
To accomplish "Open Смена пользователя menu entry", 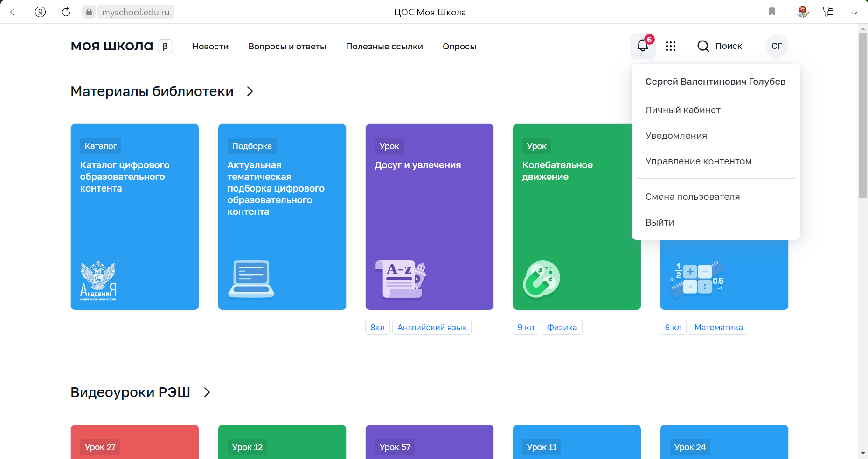I will 692,197.
